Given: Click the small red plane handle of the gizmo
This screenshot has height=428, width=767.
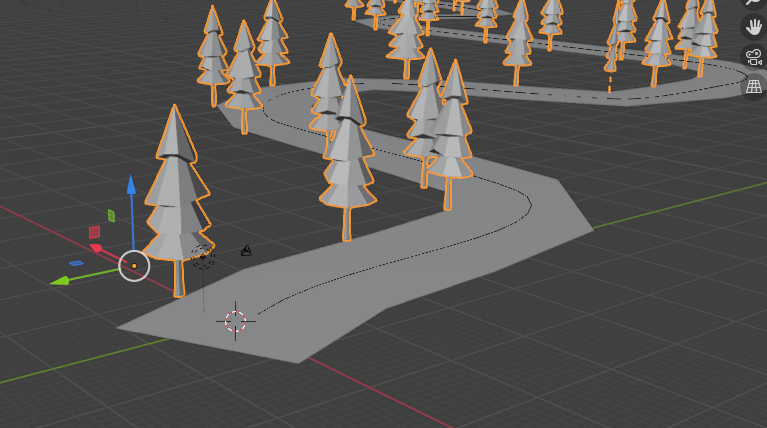Looking at the screenshot, I should coord(94,232).
